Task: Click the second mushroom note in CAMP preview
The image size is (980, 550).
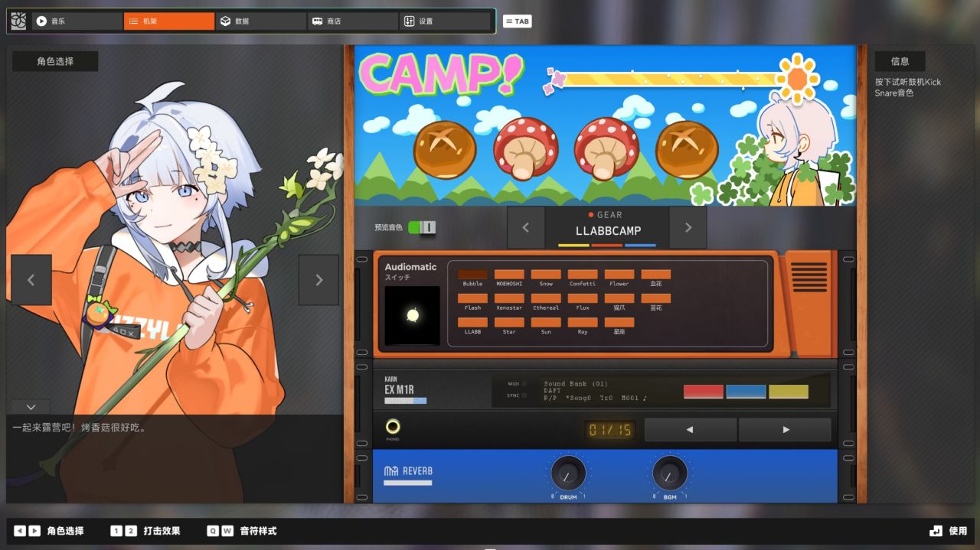Action: (606, 148)
